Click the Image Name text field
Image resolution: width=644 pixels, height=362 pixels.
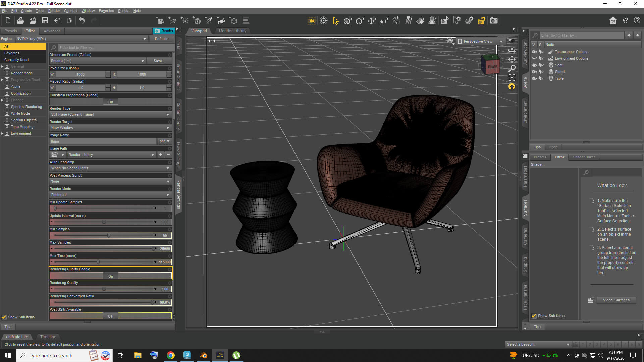[103, 141]
